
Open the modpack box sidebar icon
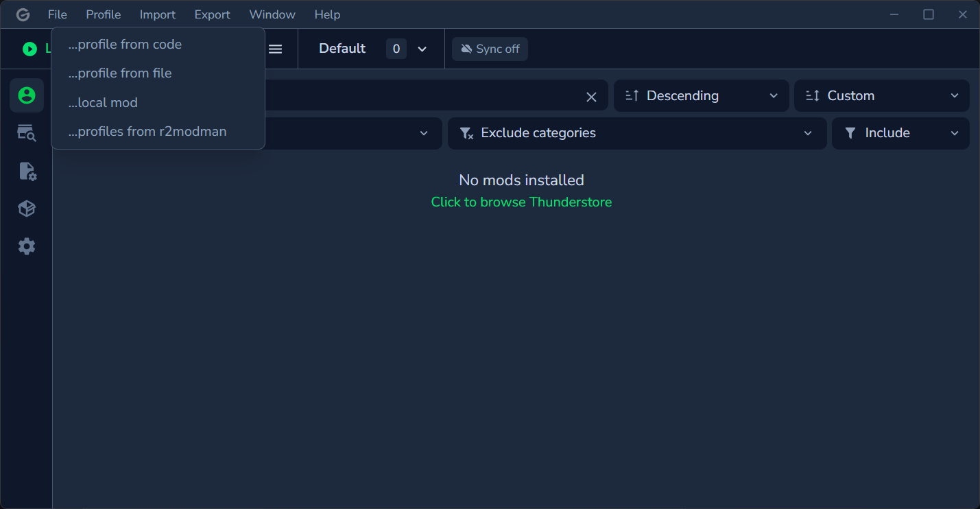(x=27, y=209)
